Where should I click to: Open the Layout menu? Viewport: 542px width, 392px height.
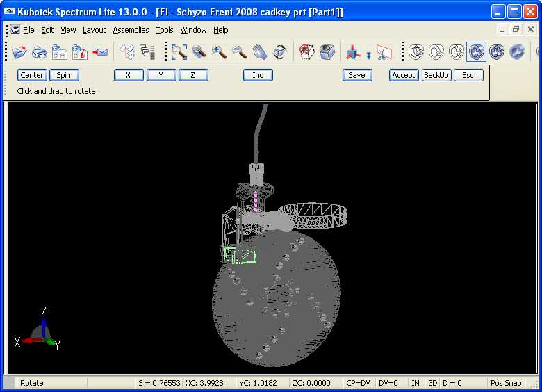coord(94,30)
